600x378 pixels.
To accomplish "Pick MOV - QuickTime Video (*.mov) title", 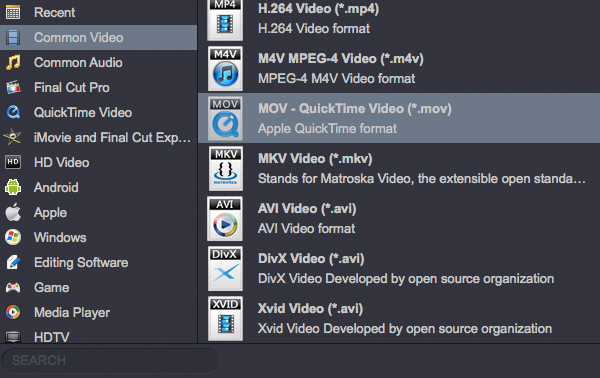I will tap(355, 109).
